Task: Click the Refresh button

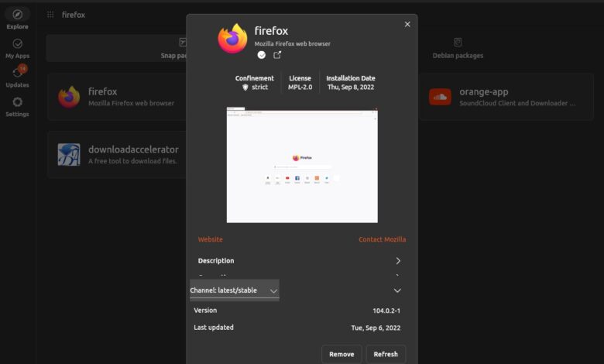Action: [x=386, y=354]
